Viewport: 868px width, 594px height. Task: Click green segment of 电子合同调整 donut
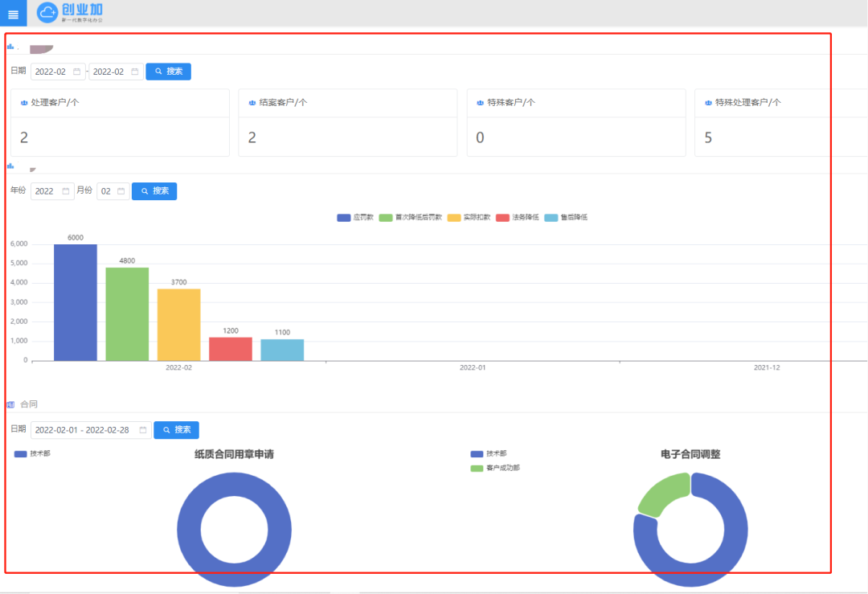click(661, 493)
